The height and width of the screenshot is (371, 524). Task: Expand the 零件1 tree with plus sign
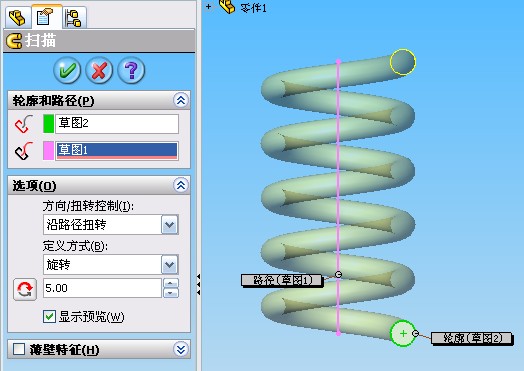click(209, 6)
